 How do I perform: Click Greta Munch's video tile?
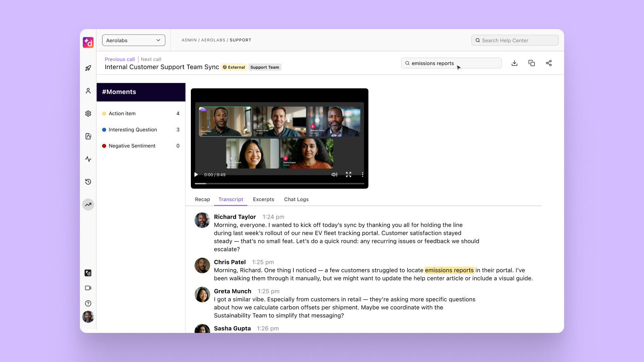click(x=253, y=154)
